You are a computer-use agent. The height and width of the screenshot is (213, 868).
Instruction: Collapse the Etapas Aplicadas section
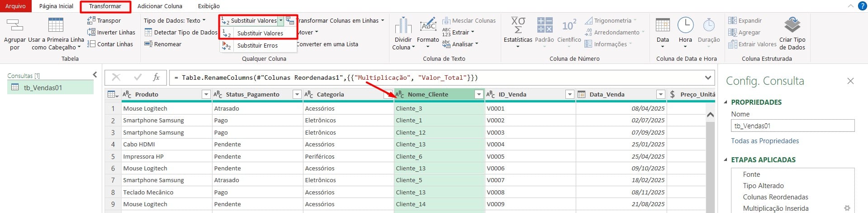[726, 160]
